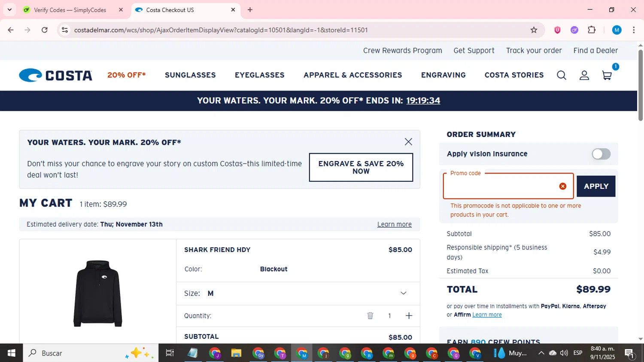This screenshot has width=644, height=362.
Task: Open the Eyeglasses menu
Action: click(x=259, y=75)
